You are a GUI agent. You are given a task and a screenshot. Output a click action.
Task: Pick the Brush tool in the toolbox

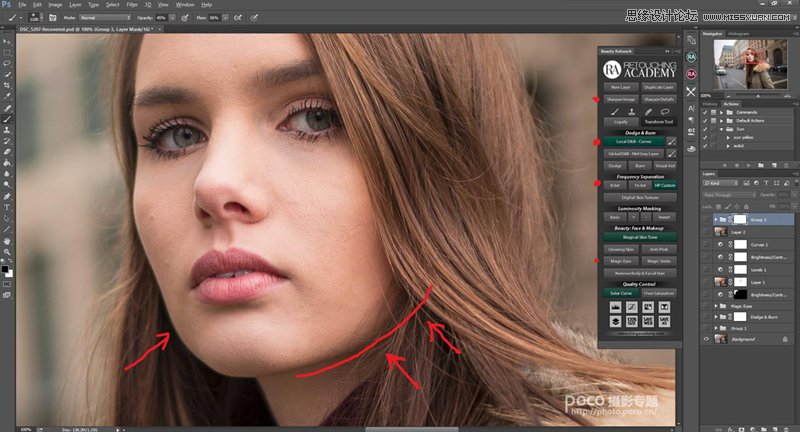tap(7, 118)
